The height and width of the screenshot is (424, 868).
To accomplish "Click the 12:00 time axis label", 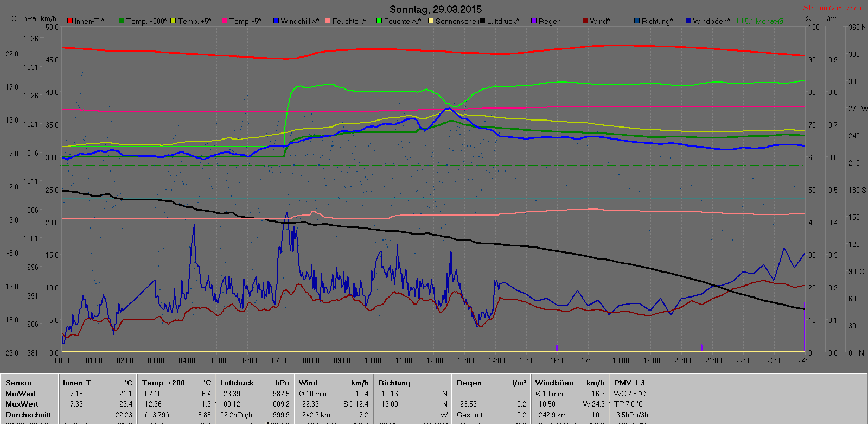I will point(435,360).
